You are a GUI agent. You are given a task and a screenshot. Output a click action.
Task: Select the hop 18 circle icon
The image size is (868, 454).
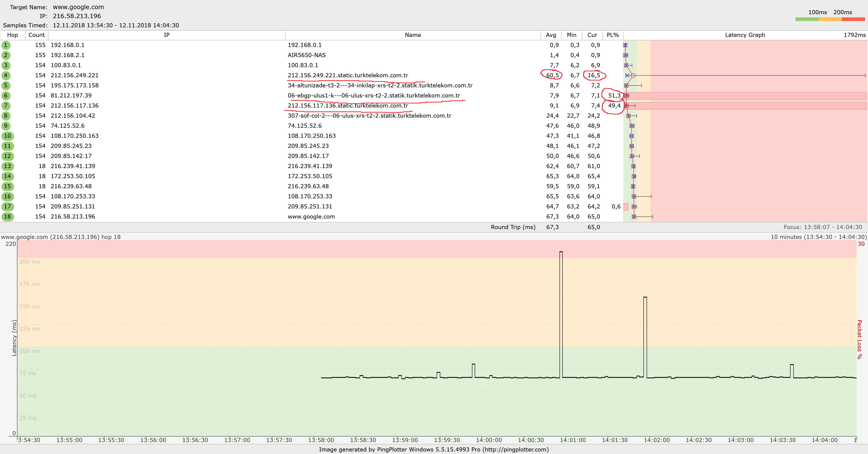(7, 217)
